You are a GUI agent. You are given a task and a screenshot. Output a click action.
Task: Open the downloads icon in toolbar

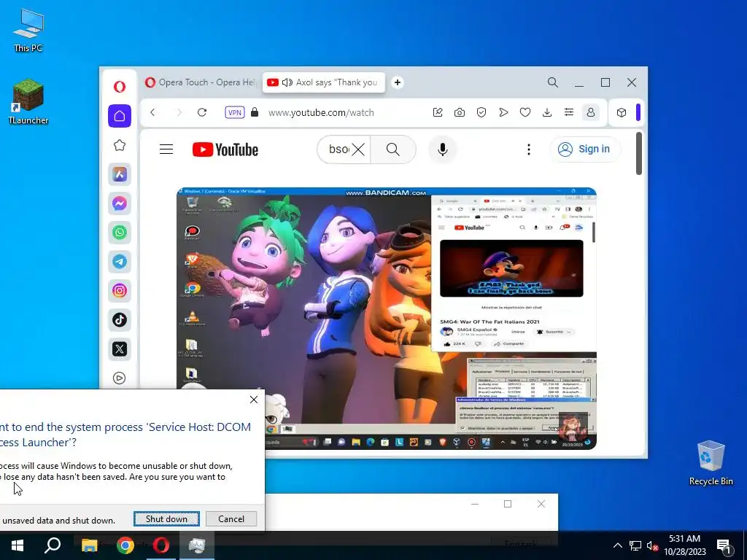coord(547,112)
